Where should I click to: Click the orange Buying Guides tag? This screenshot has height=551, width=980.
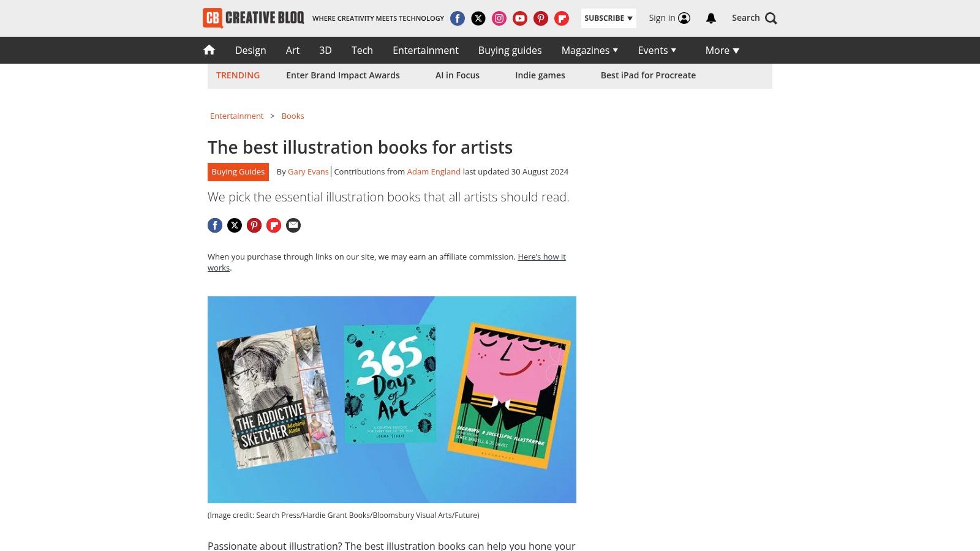pyautogui.click(x=238, y=172)
